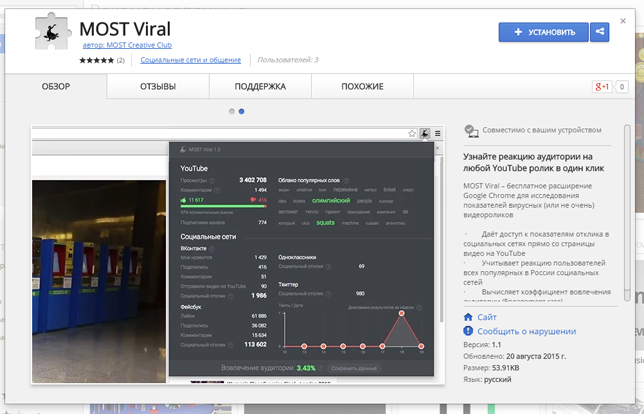Open the author link MOST Creative Club

pyautogui.click(x=127, y=45)
